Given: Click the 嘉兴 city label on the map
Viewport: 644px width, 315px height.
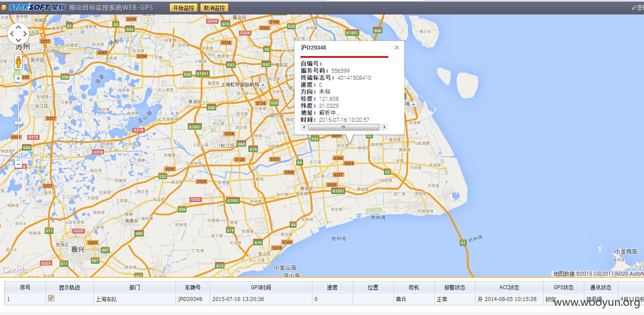Looking at the screenshot, I should click(78, 249).
